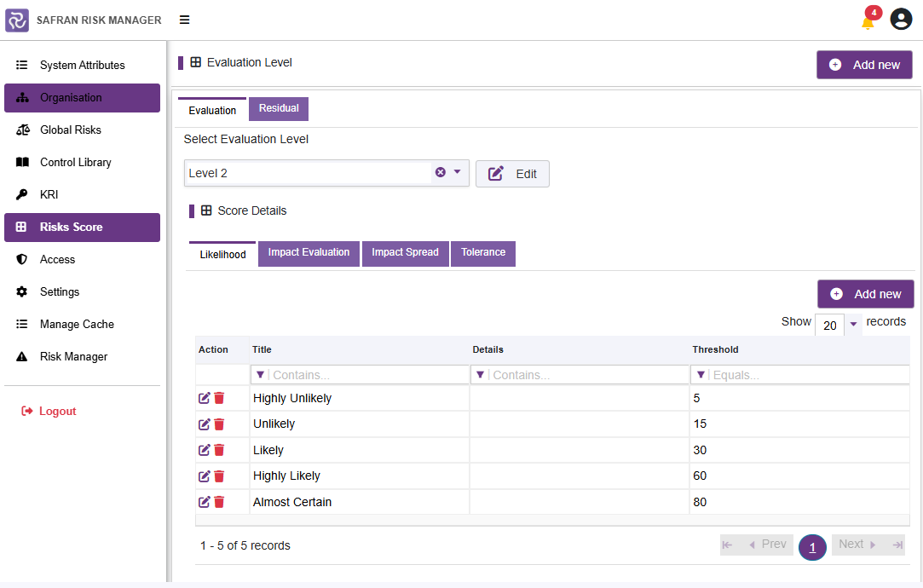Delete the Almost Certain row
Image resolution: width=923 pixels, height=588 pixels.
(219, 502)
